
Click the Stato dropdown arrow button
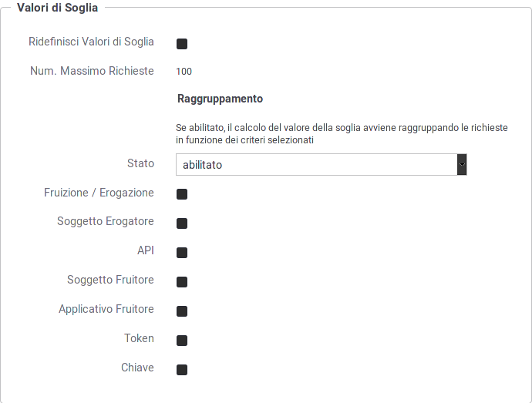click(x=462, y=165)
